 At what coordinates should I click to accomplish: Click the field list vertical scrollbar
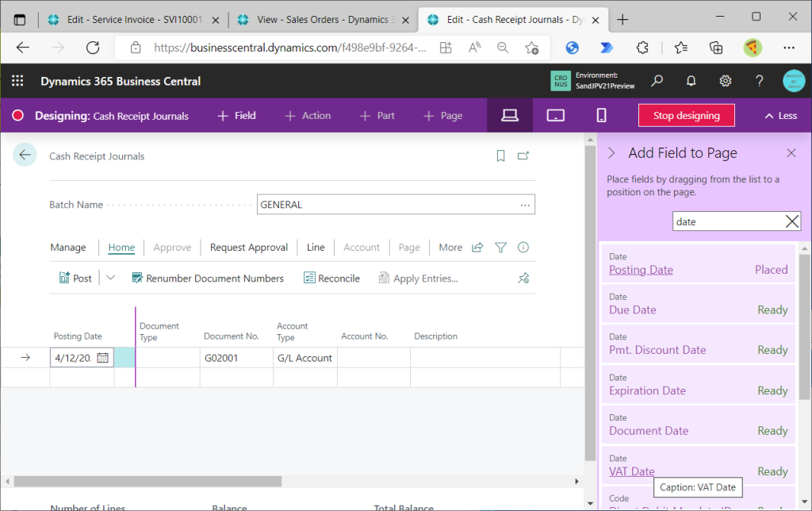click(x=804, y=327)
